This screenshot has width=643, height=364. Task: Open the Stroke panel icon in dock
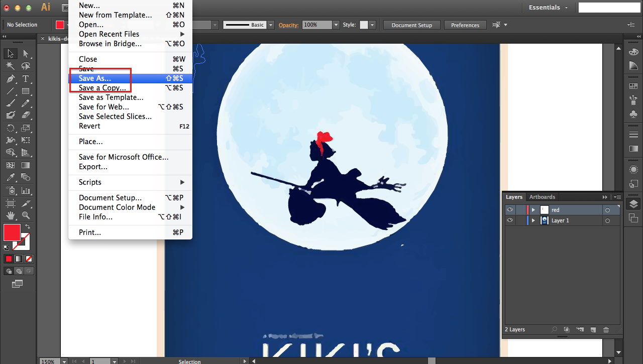point(633,135)
